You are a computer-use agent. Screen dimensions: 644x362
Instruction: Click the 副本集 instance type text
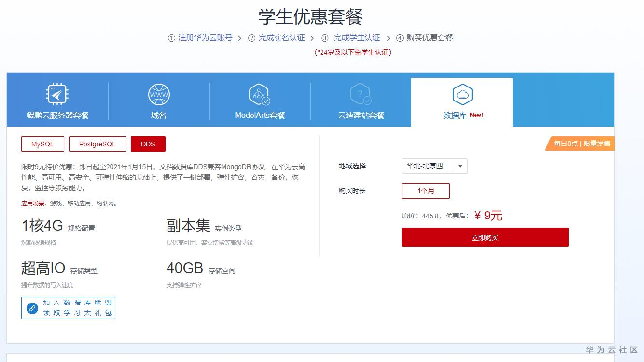188,226
